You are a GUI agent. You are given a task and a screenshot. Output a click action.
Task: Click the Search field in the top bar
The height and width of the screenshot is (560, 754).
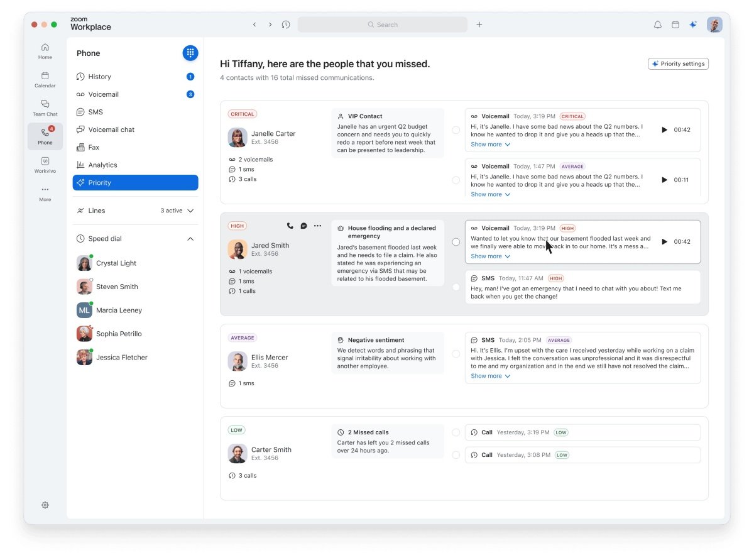[x=383, y=25]
